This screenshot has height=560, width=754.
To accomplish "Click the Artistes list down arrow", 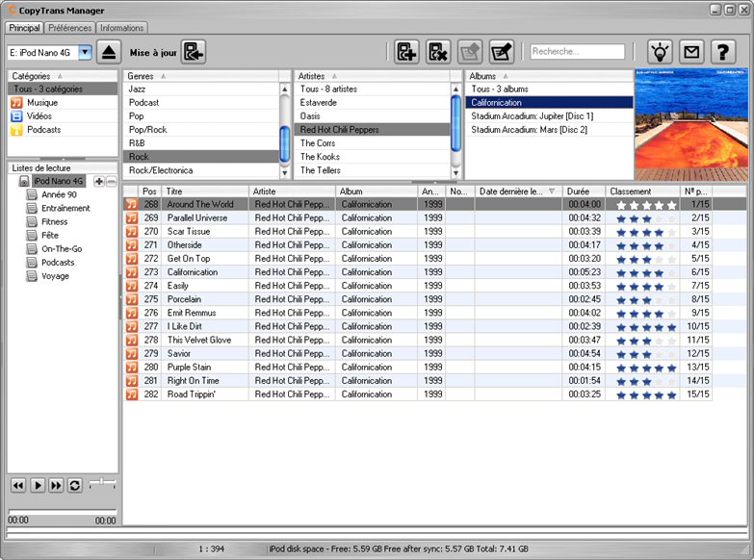I will pos(455,172).
